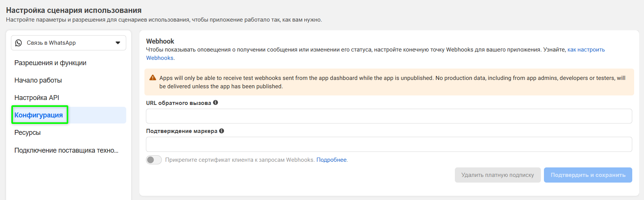Click info icon beside Подтверждение маркера

[x=222, y=131]
